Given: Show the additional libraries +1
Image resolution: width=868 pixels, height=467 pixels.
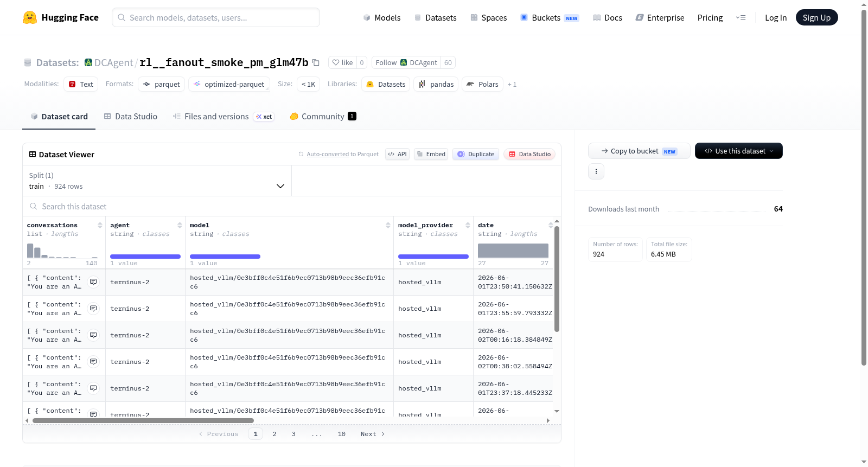Looking at the screenshot, I should pos(512,85).
